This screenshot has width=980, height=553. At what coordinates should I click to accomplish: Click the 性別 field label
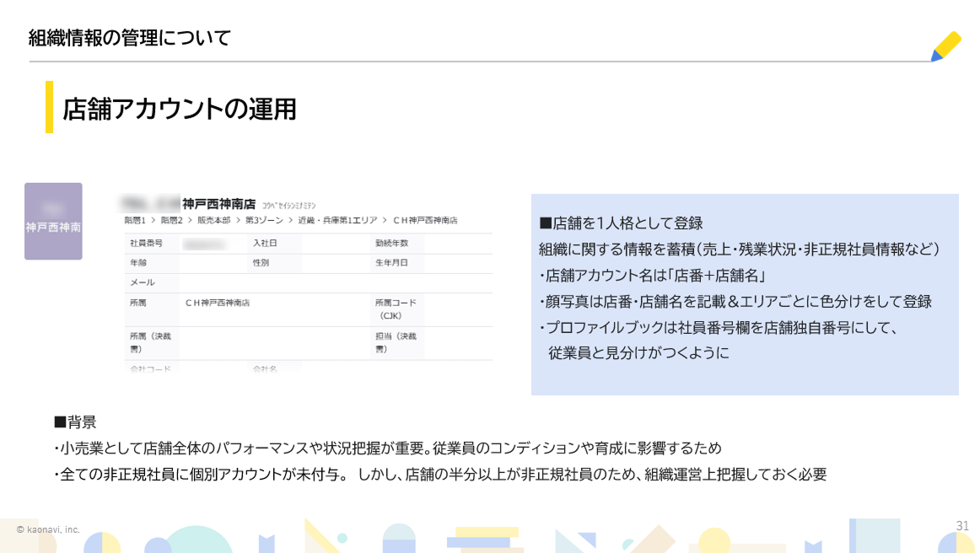pos(261,263)
